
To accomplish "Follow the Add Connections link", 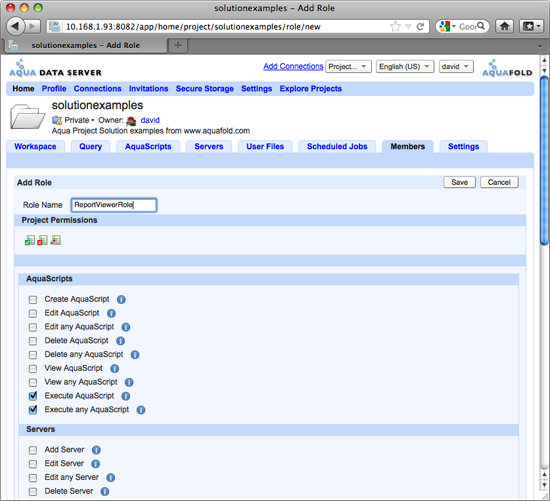I will (x=293, y=66).
